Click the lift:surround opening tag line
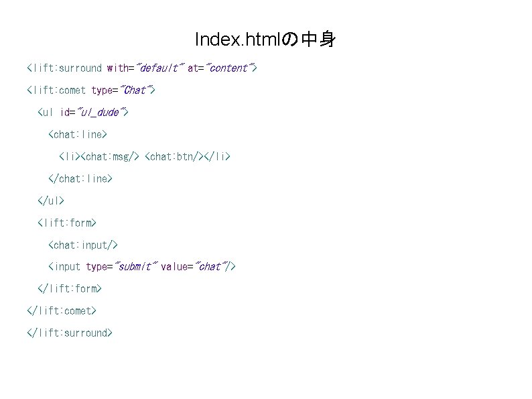The image size is (532, 399). [x=142, y=68]
